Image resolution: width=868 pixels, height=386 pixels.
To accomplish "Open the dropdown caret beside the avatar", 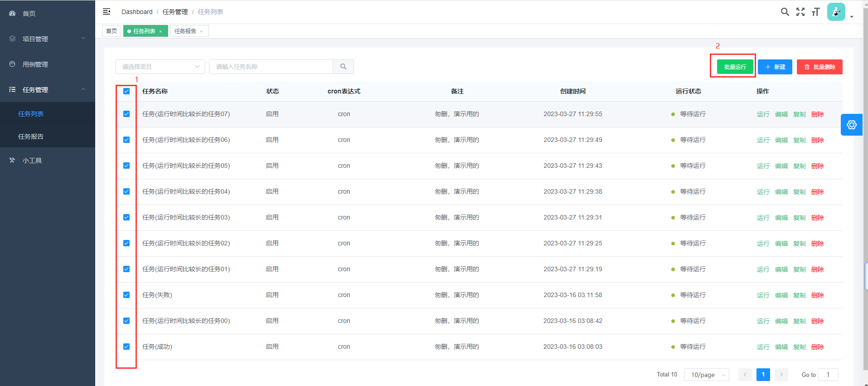I will tap(852, 17).
